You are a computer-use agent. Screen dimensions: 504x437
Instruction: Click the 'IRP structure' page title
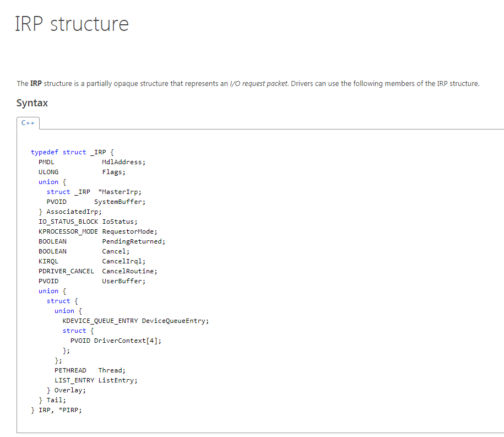72,24
